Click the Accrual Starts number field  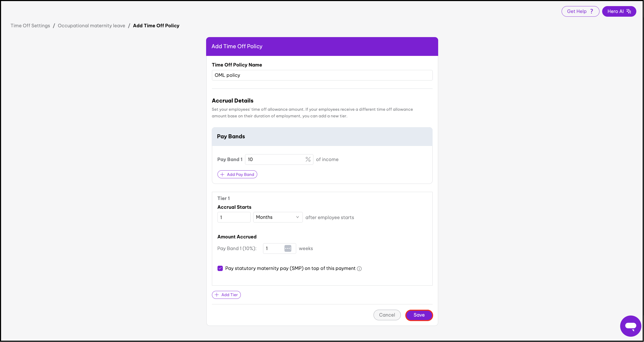(x=234, y=217)
